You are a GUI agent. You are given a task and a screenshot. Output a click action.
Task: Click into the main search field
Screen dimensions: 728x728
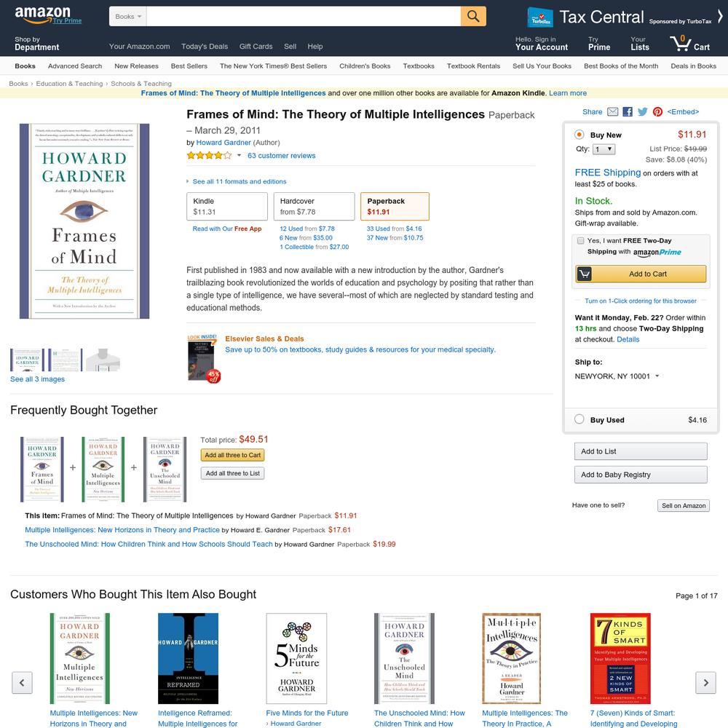(303, 16)
